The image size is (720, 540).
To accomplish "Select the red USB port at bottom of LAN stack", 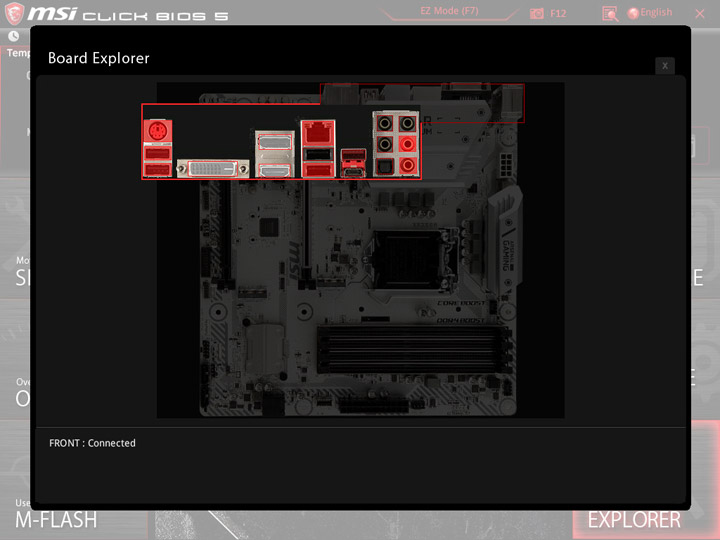I will click(x=318, y=170).
